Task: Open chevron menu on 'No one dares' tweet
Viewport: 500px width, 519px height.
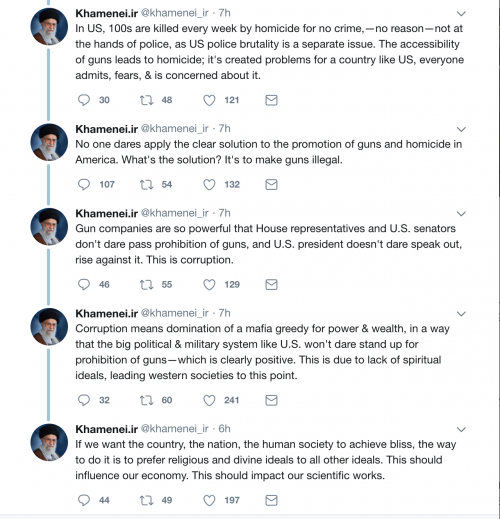Action: (461, 129)
